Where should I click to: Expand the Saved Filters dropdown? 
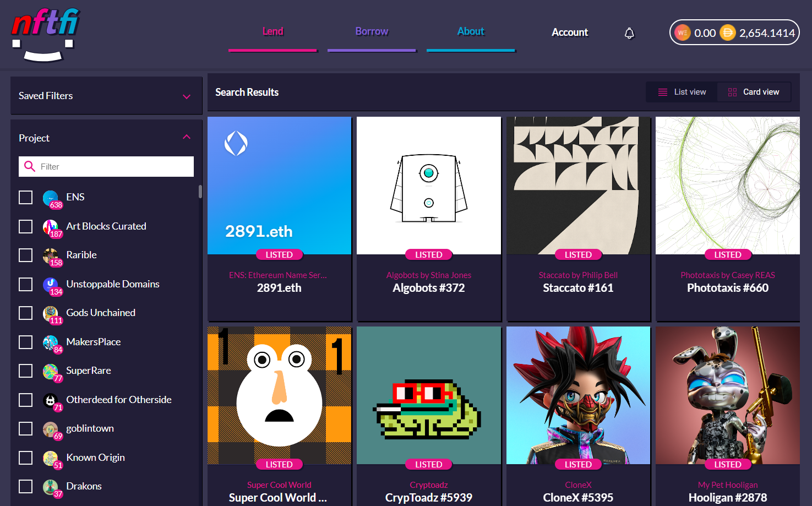[x=106, y=96]
